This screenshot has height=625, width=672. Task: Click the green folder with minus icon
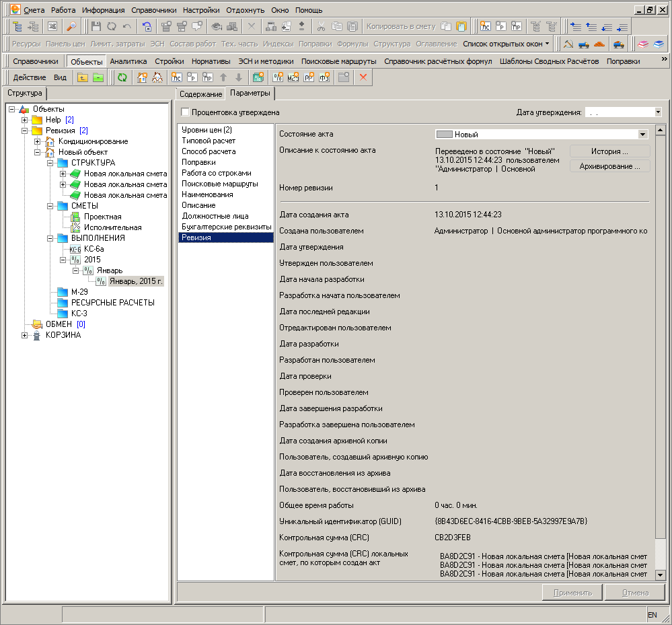click(x=98, y=77)
